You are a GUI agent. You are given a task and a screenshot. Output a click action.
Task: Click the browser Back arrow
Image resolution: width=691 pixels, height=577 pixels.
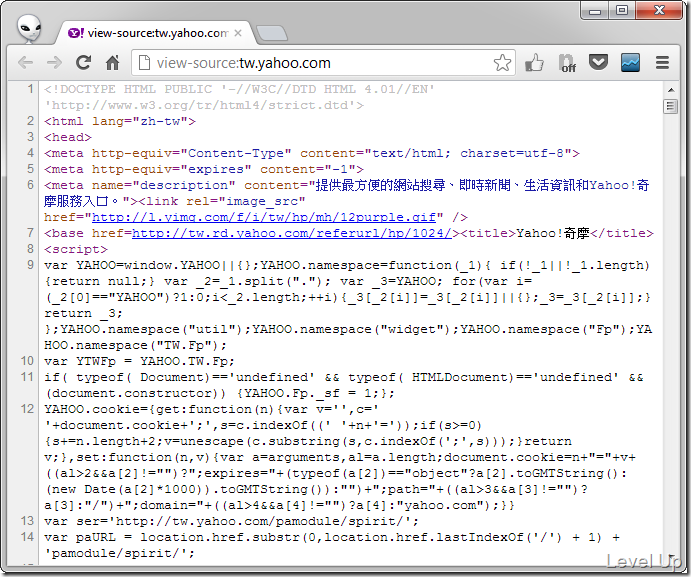[x=26, y=63]
